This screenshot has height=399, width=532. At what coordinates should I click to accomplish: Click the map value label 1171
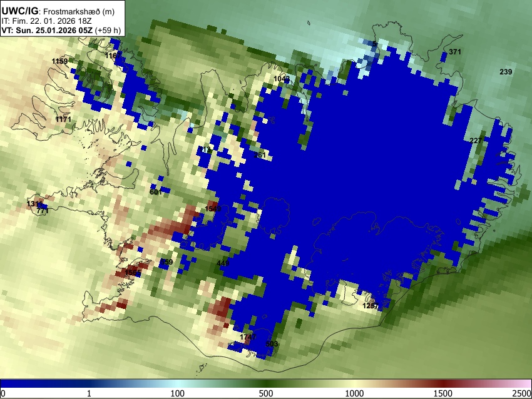tap(63, 119)
